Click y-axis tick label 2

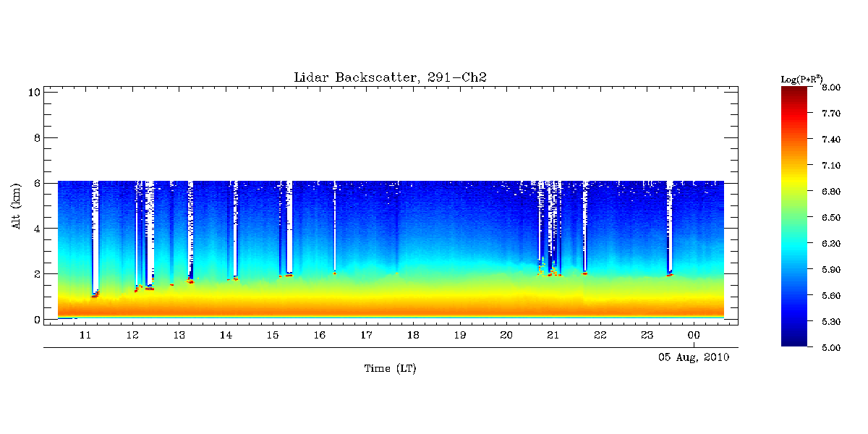[x=35, y=274]
